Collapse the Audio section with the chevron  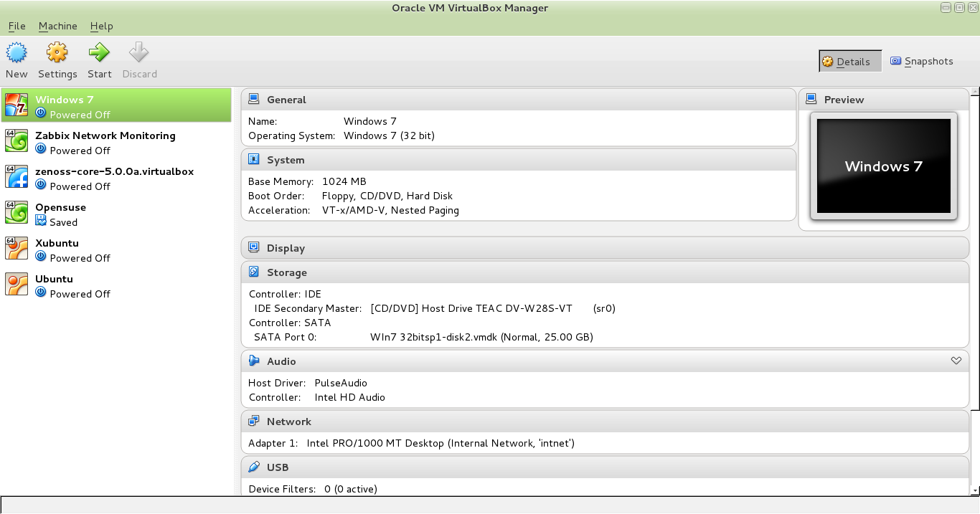pyautogui.click(x=956, y=361)
